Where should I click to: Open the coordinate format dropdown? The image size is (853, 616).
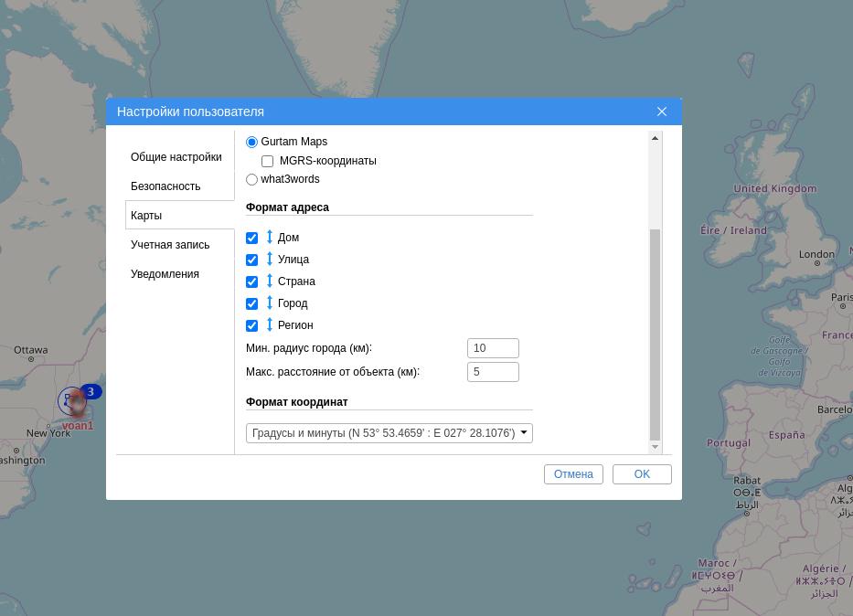click(x=389, y=433)
